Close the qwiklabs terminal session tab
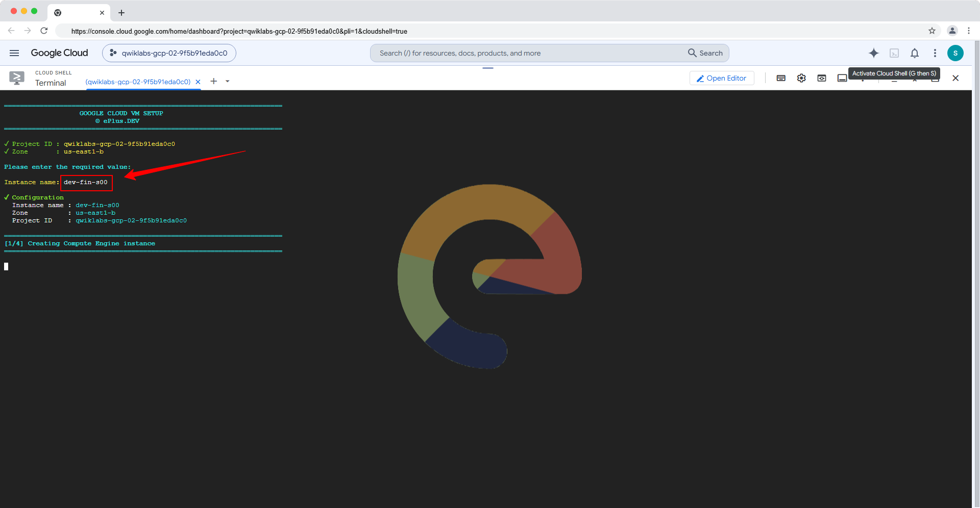The width and height of the screenshot is (980, 508). point(198,82)
